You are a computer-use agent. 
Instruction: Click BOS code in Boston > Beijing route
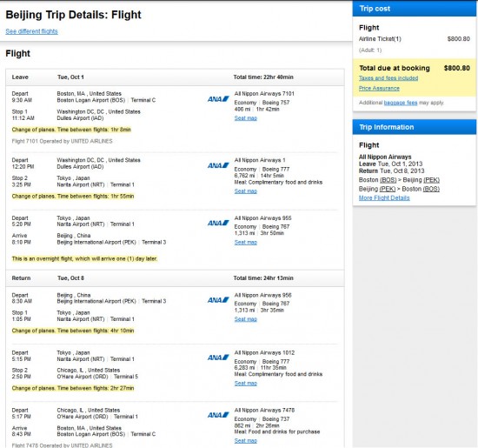pyautogui.click(x=388, y=180)
